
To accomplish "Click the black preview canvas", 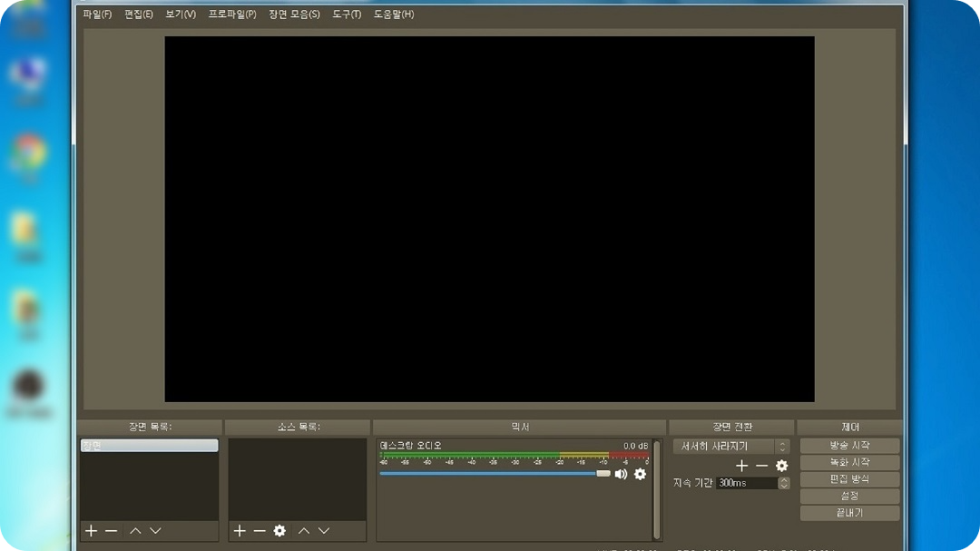I will point(489,219).
